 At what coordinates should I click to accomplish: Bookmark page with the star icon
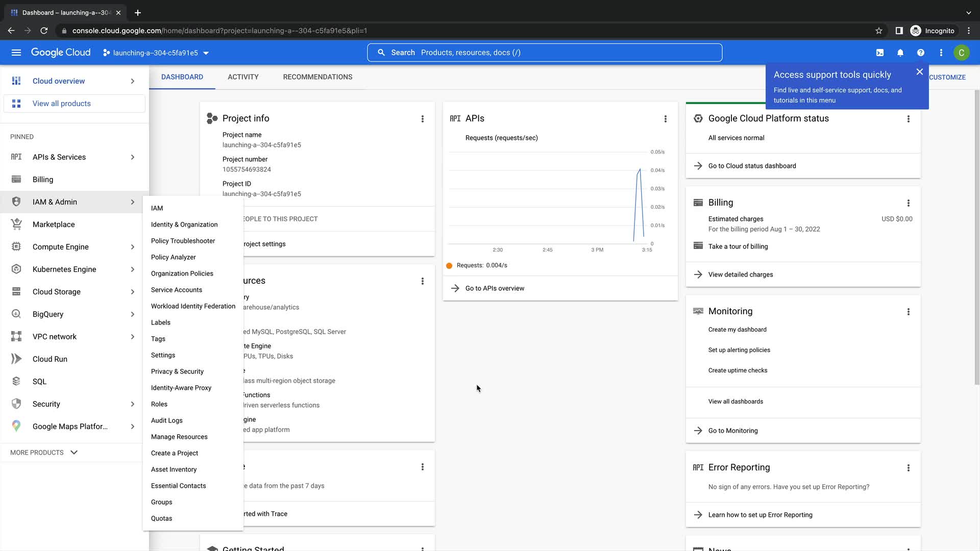pyautogui.click(x=879, y=31)
